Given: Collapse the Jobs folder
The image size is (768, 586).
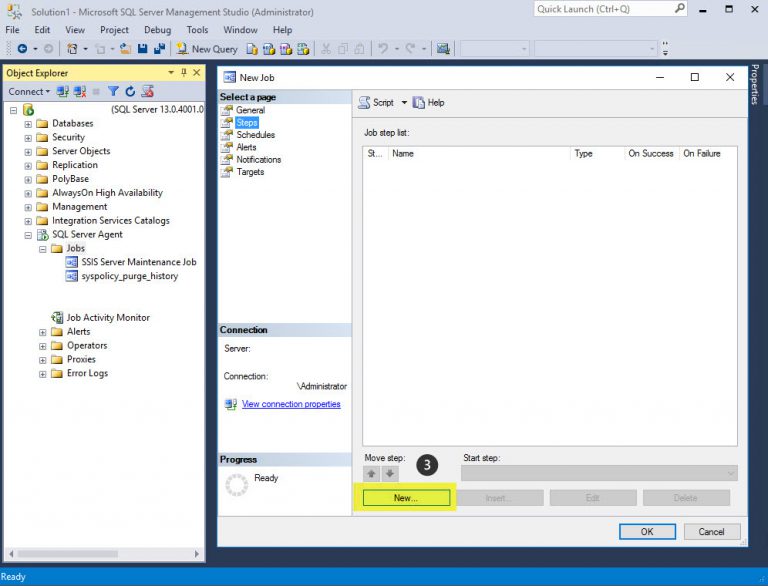Looking at the screenshot, I should (43, 249).
